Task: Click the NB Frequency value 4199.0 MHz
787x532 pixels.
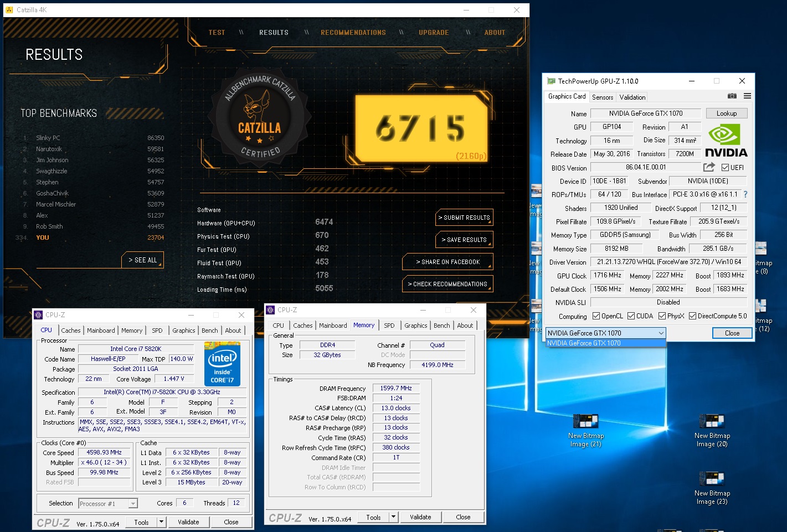Action: pyautogui.click(x=438, y=365)
